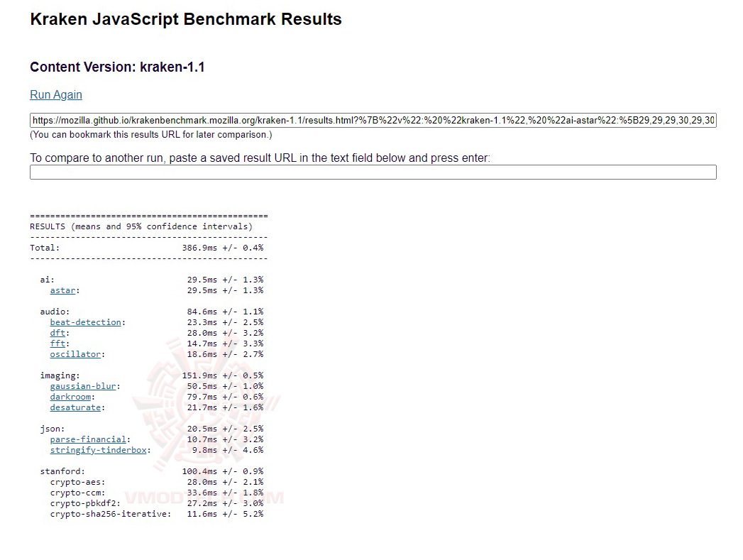Click the 'RESULTS (means and 95% confidence intervals)' line
This screenshot has height=560, width=743.
click(141, 226)
